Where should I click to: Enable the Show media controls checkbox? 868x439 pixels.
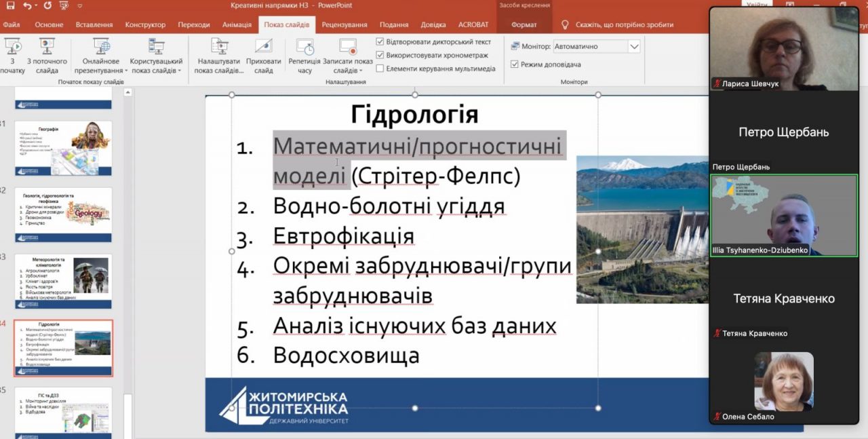click(380, 69)
